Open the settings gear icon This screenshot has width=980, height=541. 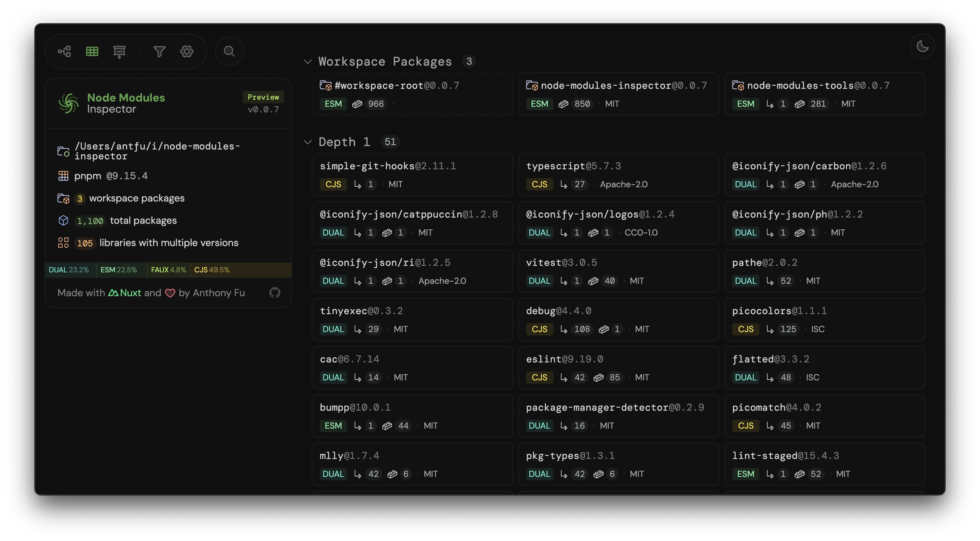187,51
